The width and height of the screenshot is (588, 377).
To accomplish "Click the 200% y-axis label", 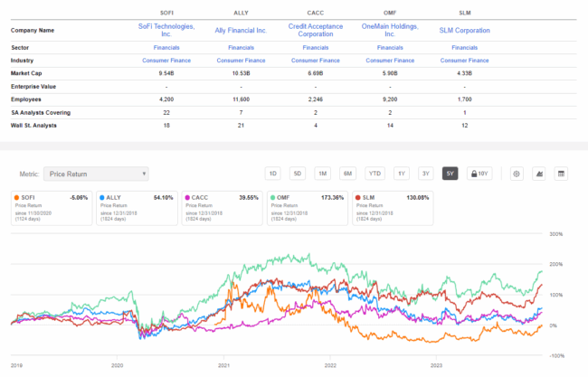I will pos(555,264).
